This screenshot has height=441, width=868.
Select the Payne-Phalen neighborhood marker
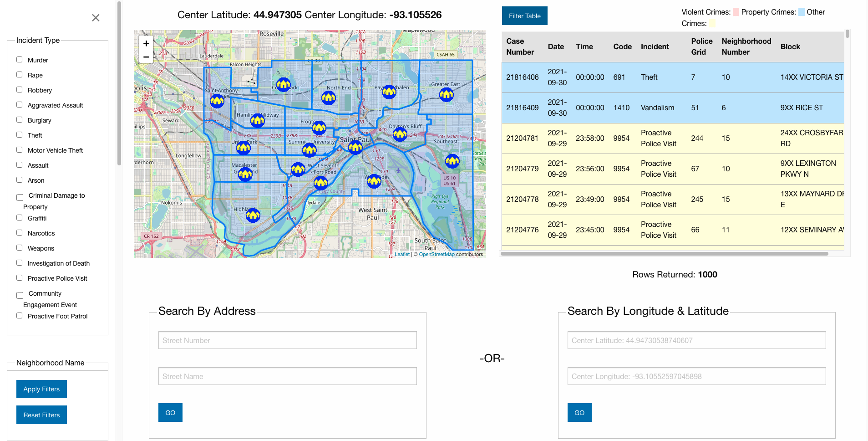tap(389, 92)
